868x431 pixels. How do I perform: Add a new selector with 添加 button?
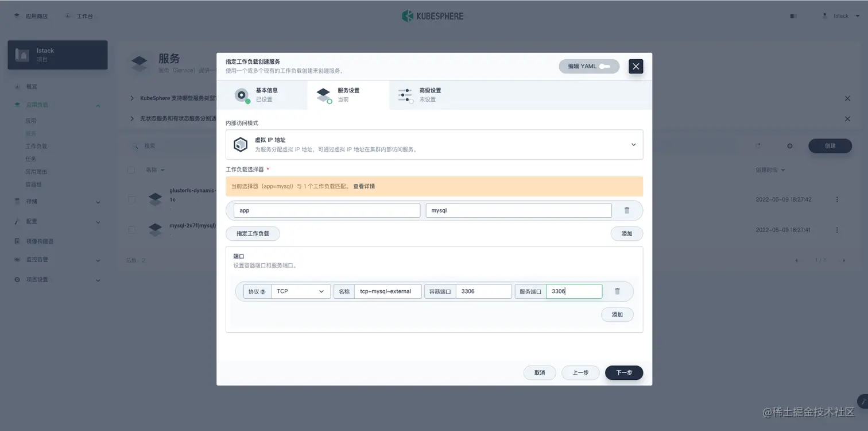(x=626, y=234)
